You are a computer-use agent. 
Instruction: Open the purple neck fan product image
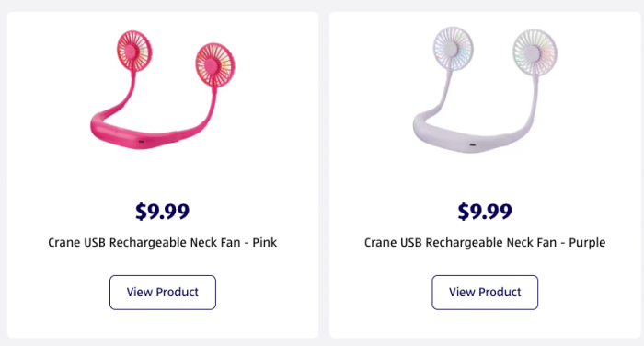[x=485, y=90]
